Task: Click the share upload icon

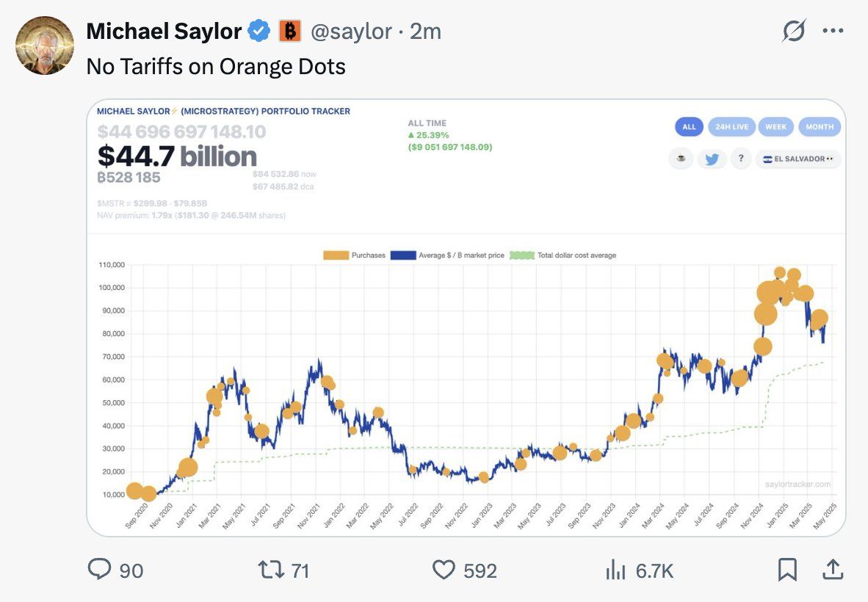Action: tap(833, 569)
